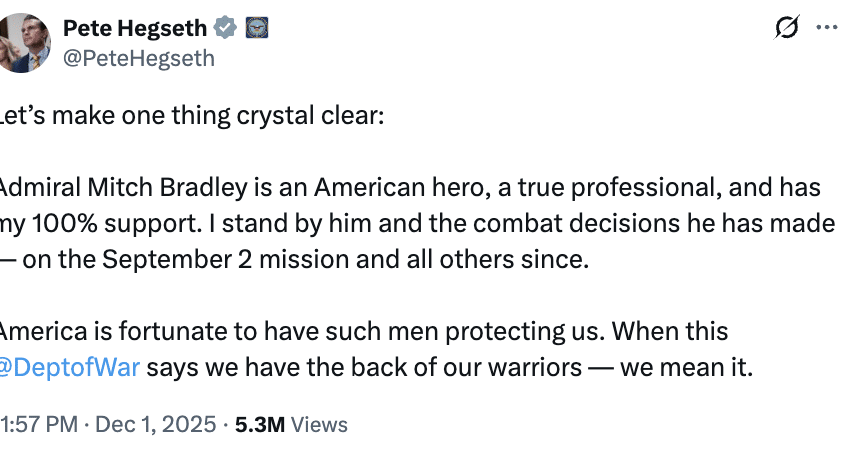Image resolution: width=845 pixels, height=456 pixels.
Task: Click the government affiliation badge icon
Action: [x=256, y=28]
